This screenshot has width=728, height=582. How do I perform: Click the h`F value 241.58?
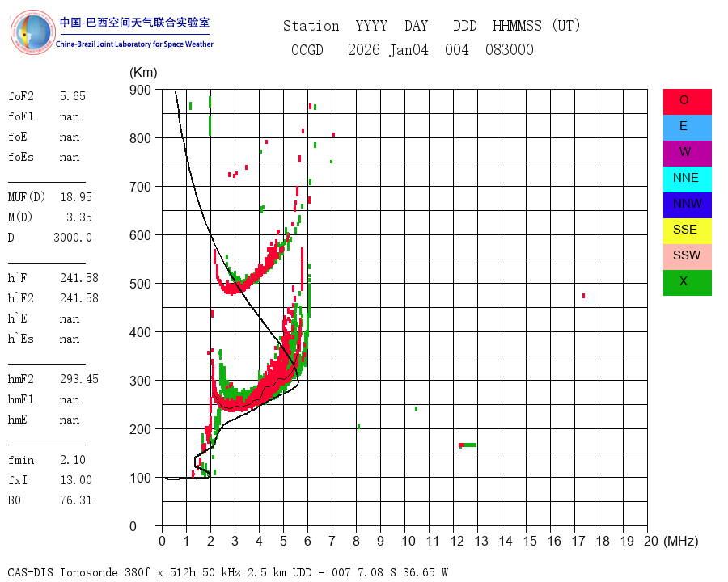pos(79,278)
